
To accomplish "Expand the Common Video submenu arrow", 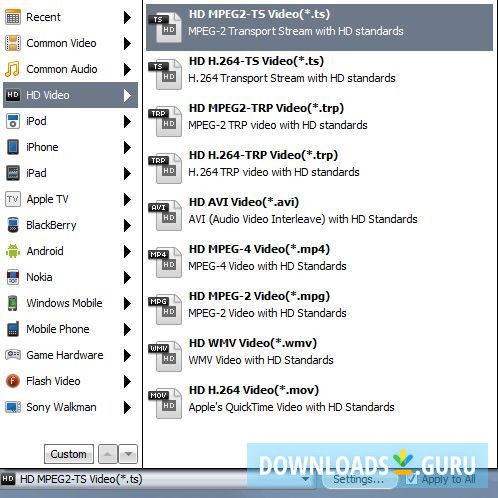I will [127, 43].
